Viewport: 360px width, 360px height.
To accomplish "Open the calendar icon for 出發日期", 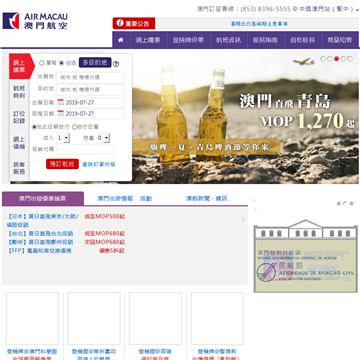I will (x=61, y=102).
